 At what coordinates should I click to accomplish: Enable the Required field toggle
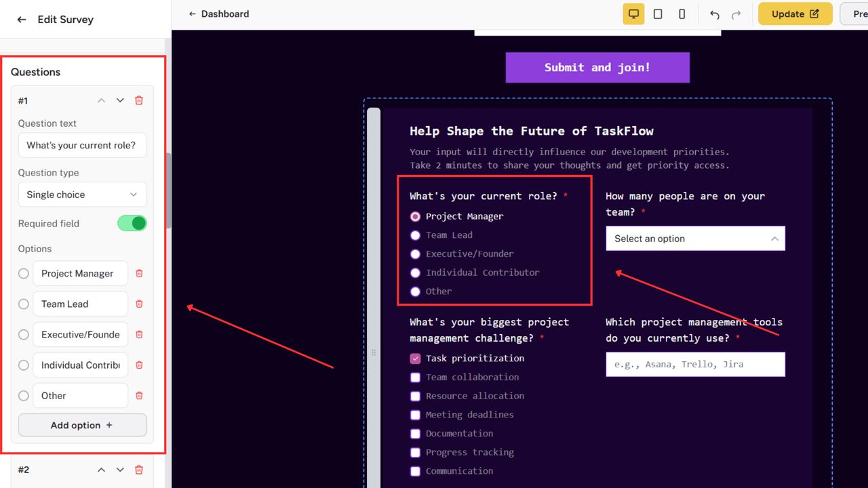coord(132,223)
